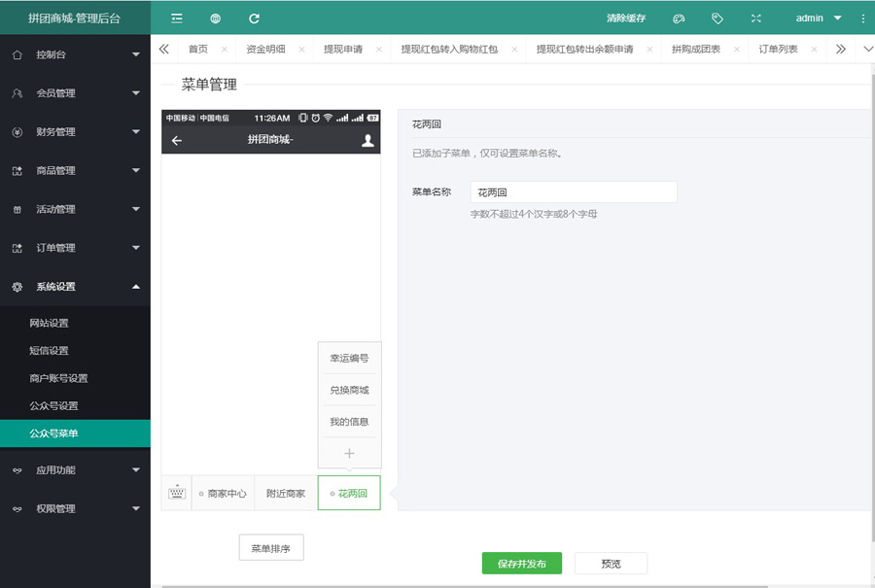Viewport: 875px width, 588px height.
Task: Toggle fullscreen with the expand icon
Action: click(x=756, y=18)
